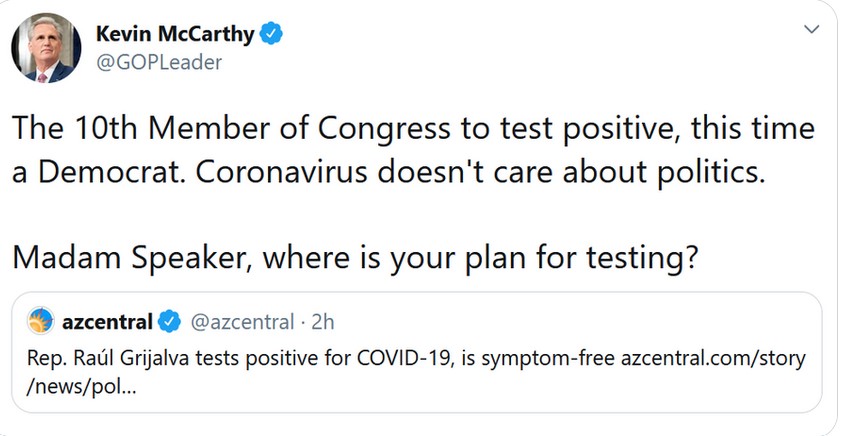Click the 'a Democrat.' text in tweet
844x436 pixels.
point(100,172)
